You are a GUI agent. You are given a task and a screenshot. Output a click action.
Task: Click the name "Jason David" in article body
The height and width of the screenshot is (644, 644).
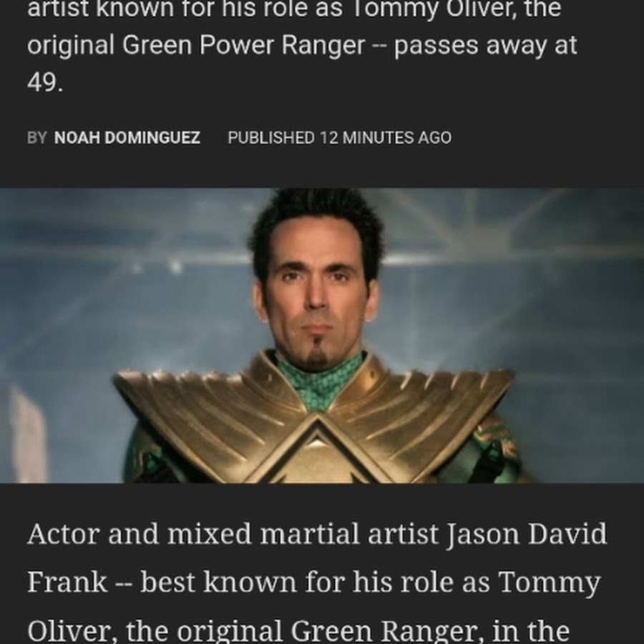pos(526,535)
